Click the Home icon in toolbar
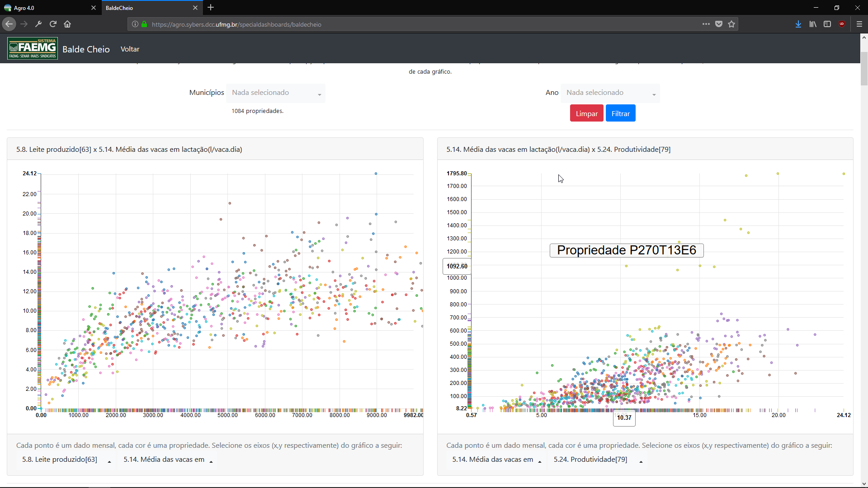Image resolution: width=868 pixels, height=488 pixels. coord(67,24)
